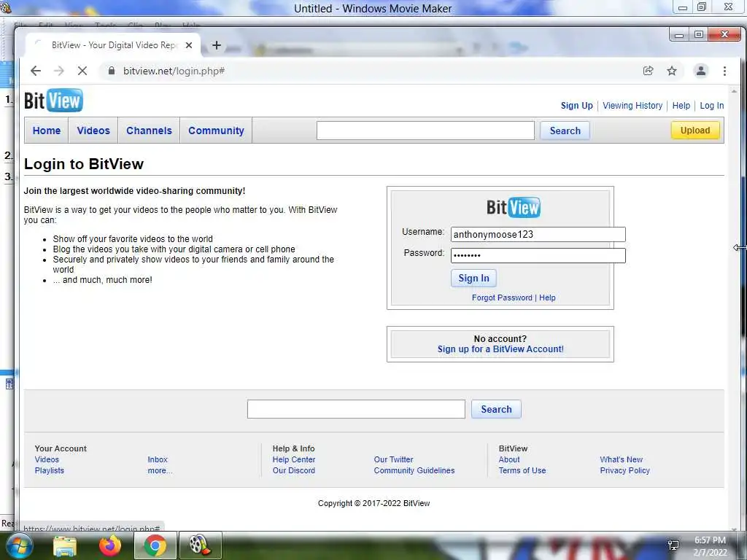The height and width of the screenshot is (560, 747).
Task: Open File Explorer from the taskbar
Action: [x=65, y=545]
